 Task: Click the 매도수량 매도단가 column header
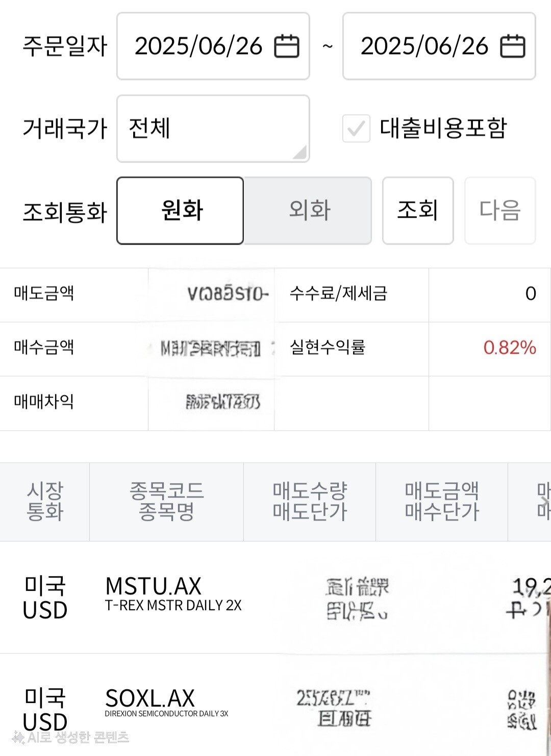pos(310,502)
